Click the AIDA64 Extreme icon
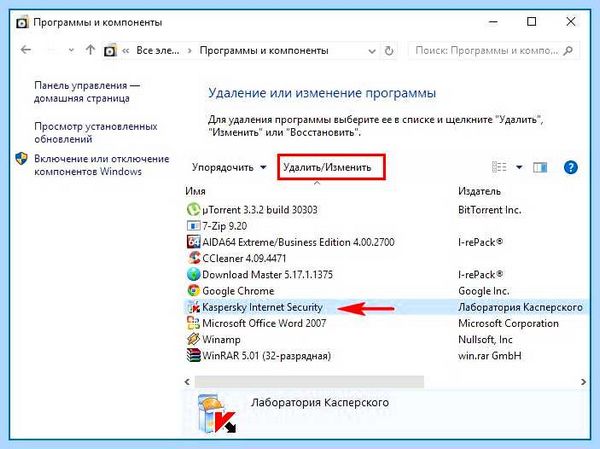The image size is (600, 449). click(x=193, y=242)
